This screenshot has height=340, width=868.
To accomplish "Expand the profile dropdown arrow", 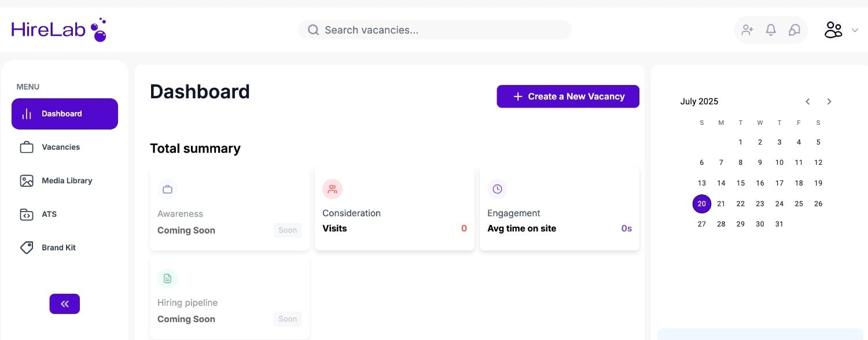I will click(855, 30).
